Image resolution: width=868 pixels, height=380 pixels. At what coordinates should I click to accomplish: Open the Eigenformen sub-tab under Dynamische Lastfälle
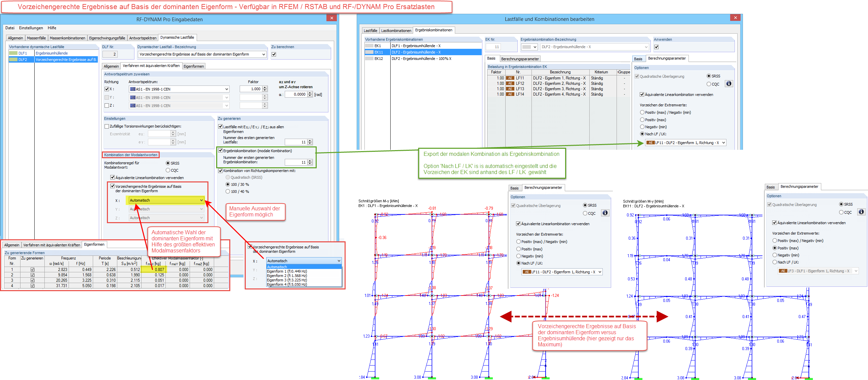pos(193,67)
